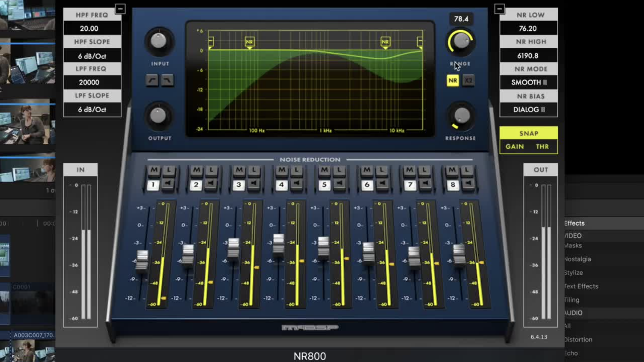Solo band 4 with speaker icon
The height and width of the screenshot is (362, 644).
(297, 184)
